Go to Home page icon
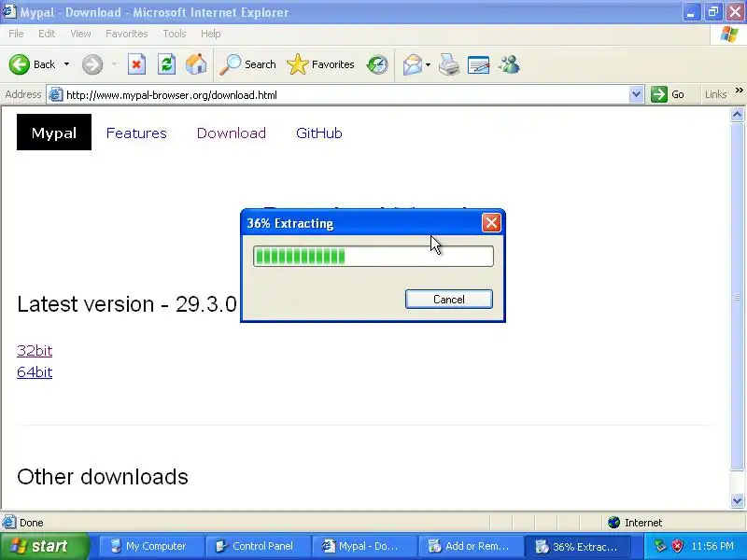 point(196,64)
